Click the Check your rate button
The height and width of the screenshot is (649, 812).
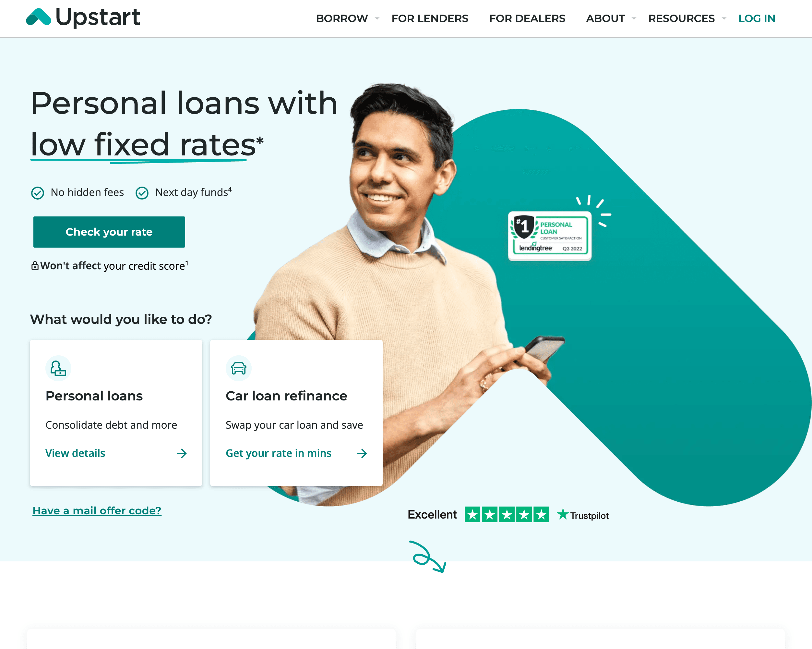[x=109, y=232]
